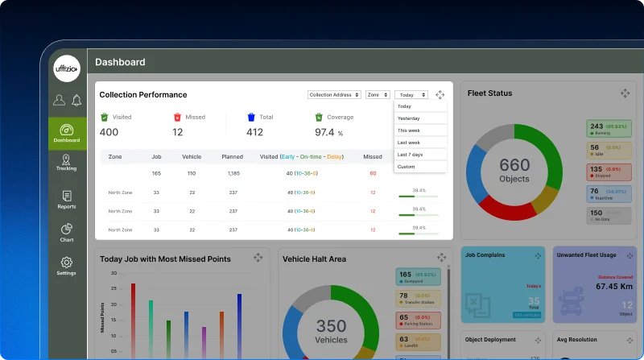
Task: Click the 150 No Data badge
Action: (609, 216)
